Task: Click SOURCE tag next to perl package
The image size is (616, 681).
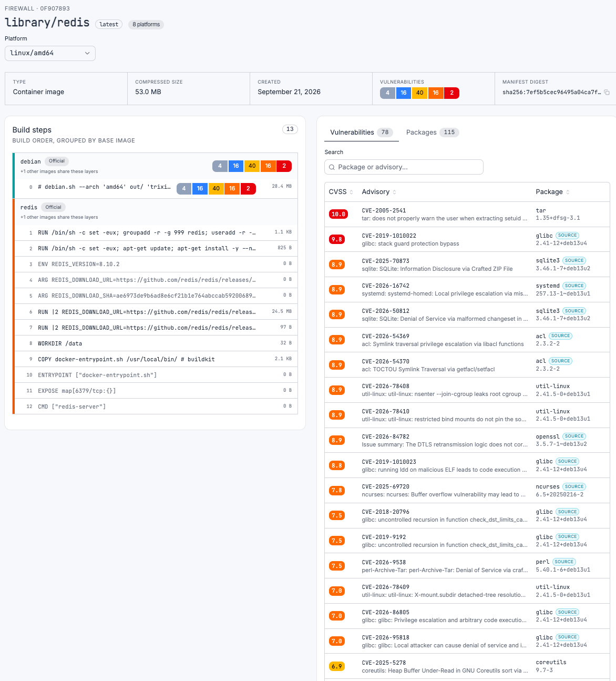Action: click(x=564, y=562)
